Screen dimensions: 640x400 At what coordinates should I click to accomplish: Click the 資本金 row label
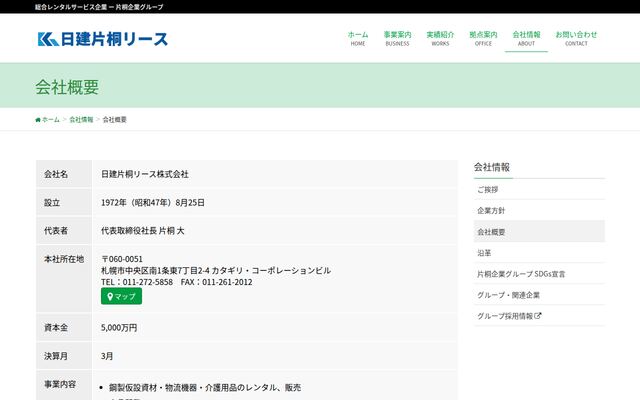click(56, 327)
